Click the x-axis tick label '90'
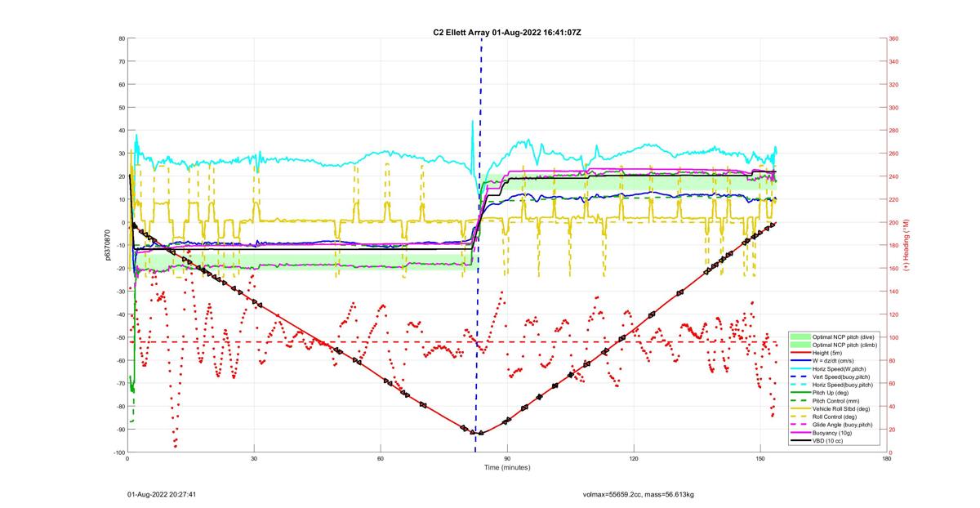Image resolution: width=980 pixels, height=508 pixels. pyautogui.click(x=507, y=459)
